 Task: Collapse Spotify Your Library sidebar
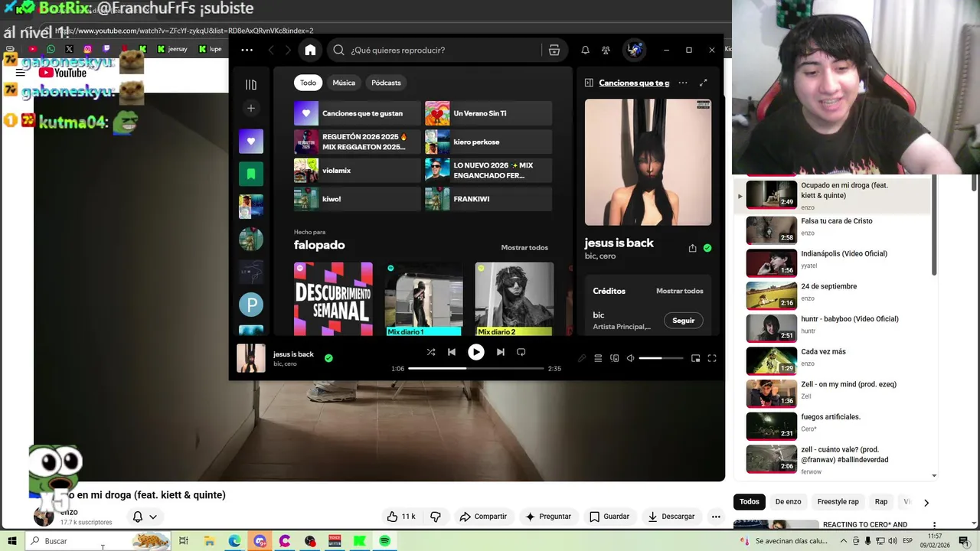251,84
